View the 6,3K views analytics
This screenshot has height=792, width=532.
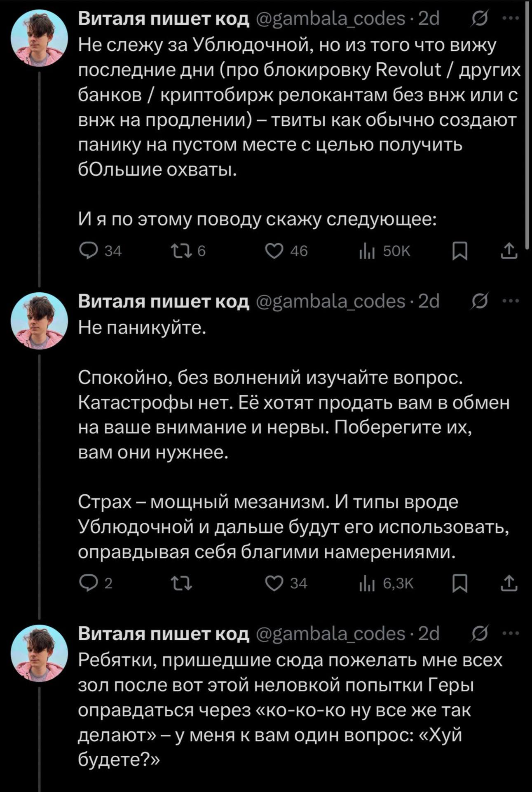point(386,583)
